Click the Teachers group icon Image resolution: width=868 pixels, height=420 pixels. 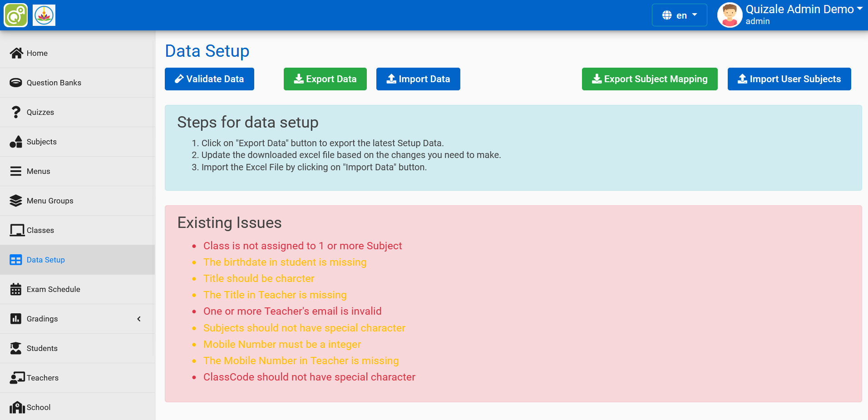click(x=16, y=377)
